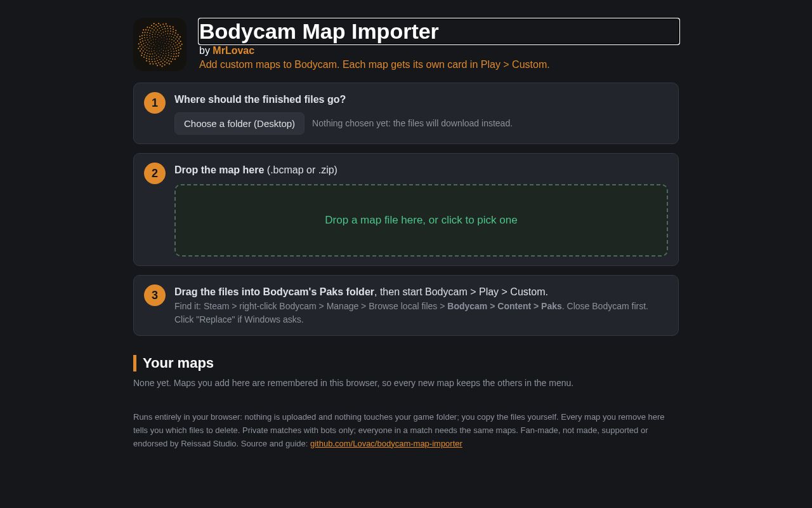Open the github.com/Lovac/bodycam-map-importer link

coord(386,443)
